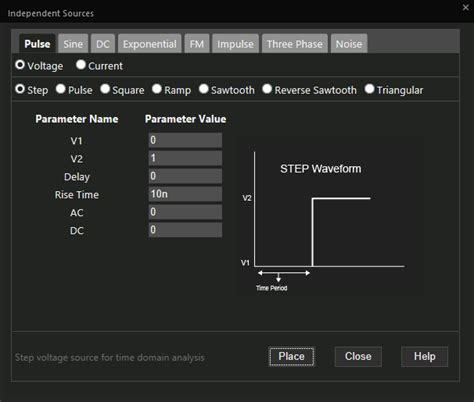Choose the Current source radio button

81,65
